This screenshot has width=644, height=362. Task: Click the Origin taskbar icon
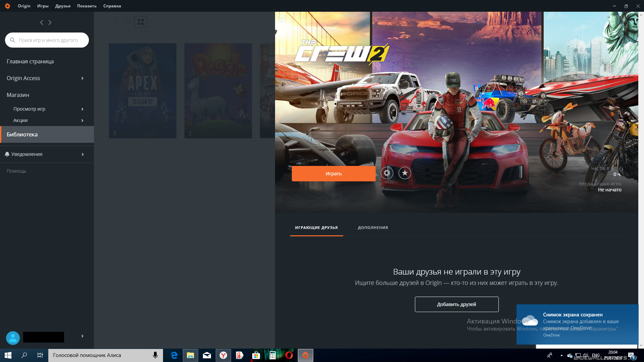306,355
